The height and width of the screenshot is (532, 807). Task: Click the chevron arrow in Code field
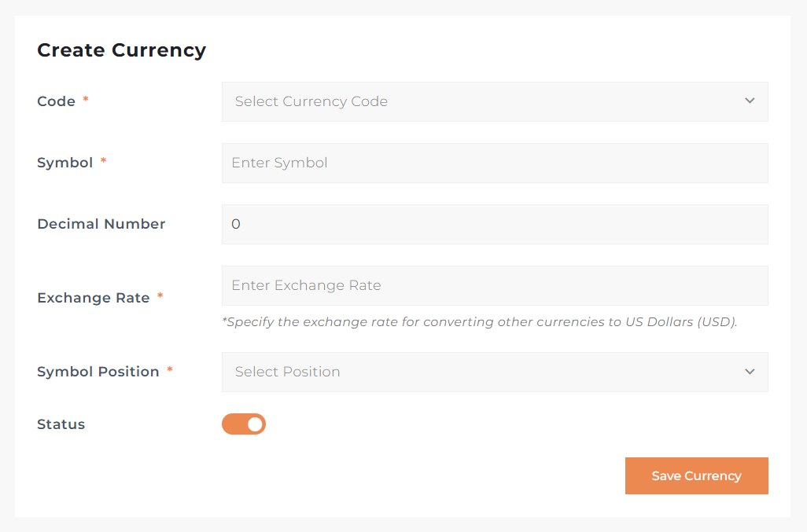pos(750,101)
